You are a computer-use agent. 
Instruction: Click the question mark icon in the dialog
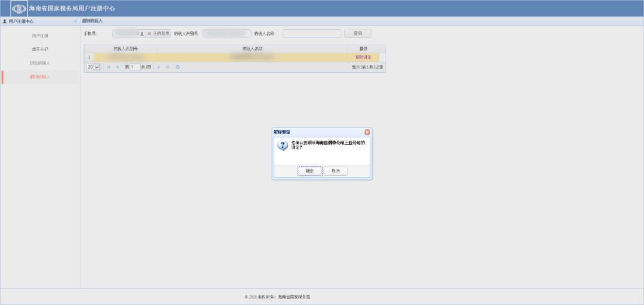pyautogui.click(x=283, y=145)
